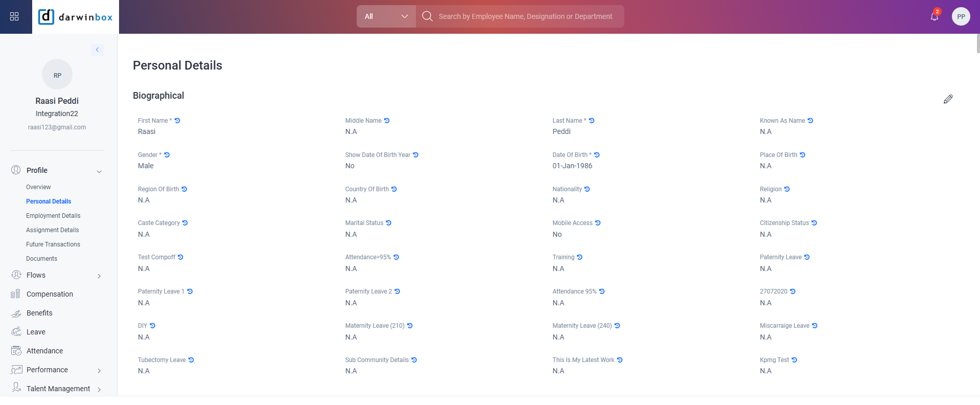Open the notifications bell

coord(934,16)
